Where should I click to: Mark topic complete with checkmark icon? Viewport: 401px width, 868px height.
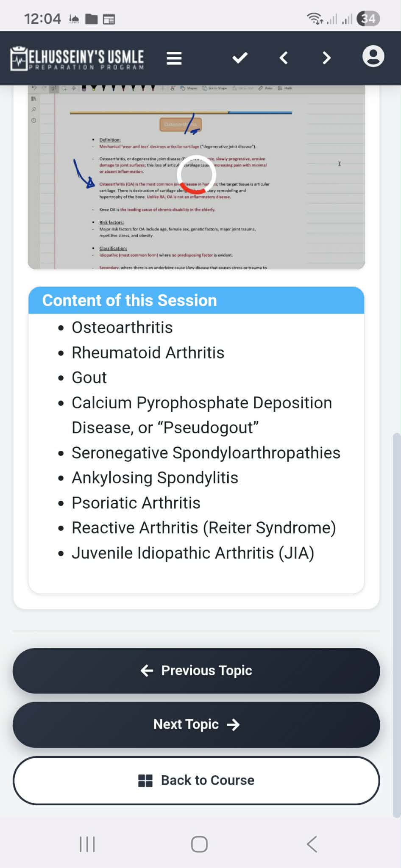point(240,58)
